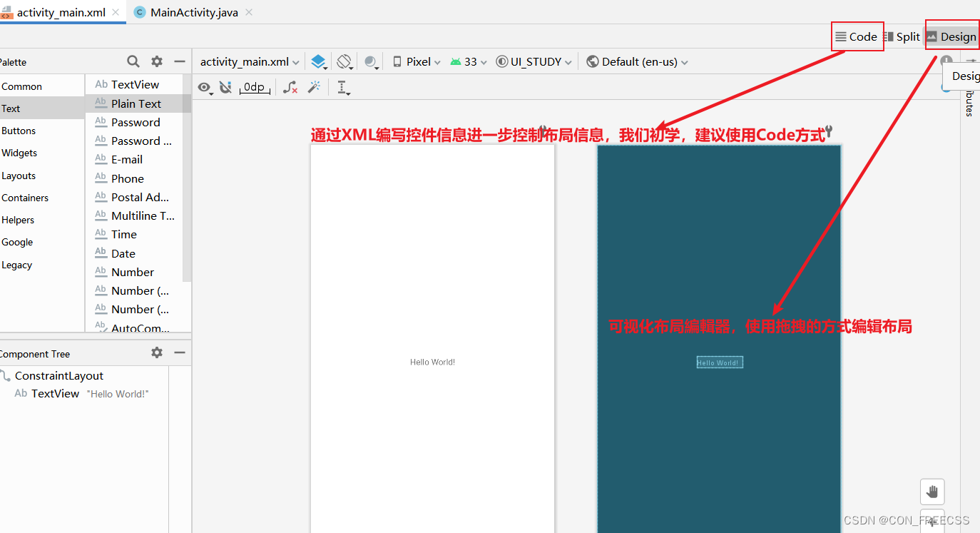Change API version 33 dropdown
Screen dimensions: 980x533
coord(469,62)
